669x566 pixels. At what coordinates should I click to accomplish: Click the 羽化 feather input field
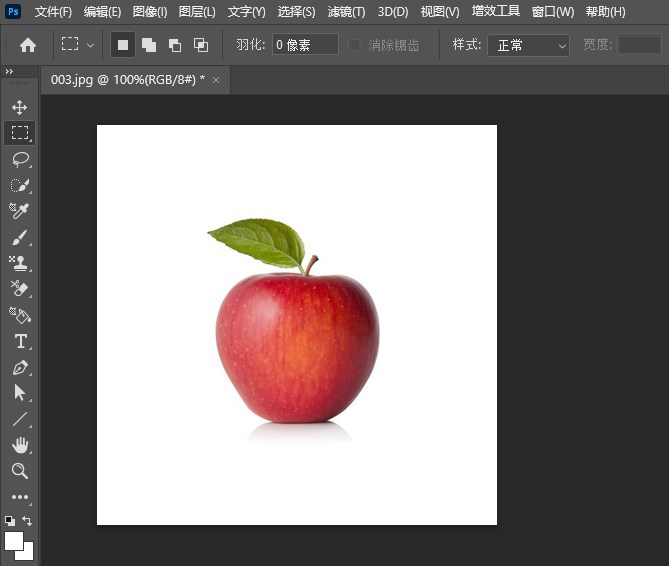pyautogui.click(x=303, y=45)
